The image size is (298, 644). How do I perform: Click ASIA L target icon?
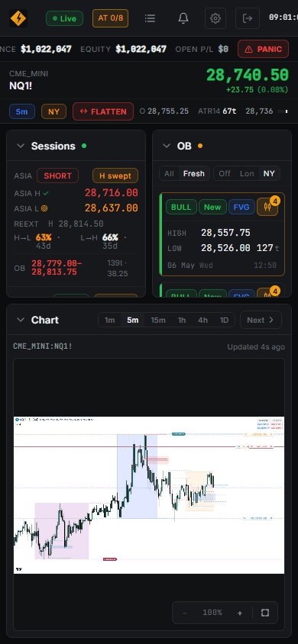[44, 208]
